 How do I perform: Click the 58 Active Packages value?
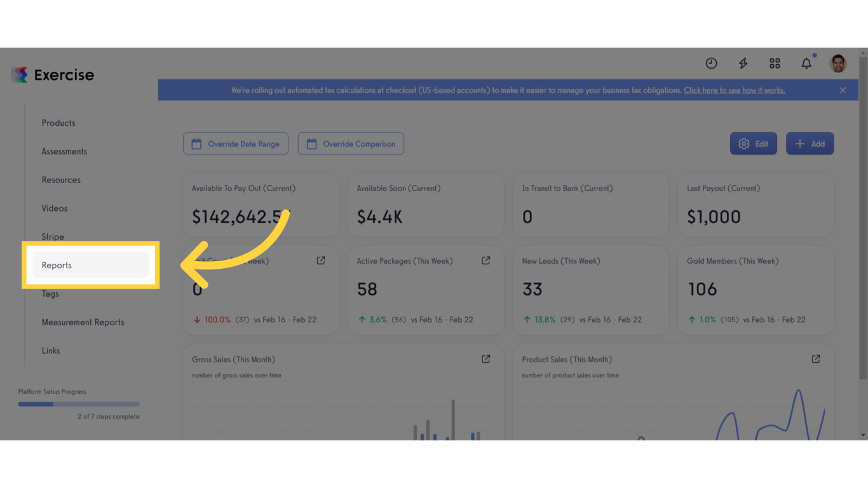click(x=367, y=289)
